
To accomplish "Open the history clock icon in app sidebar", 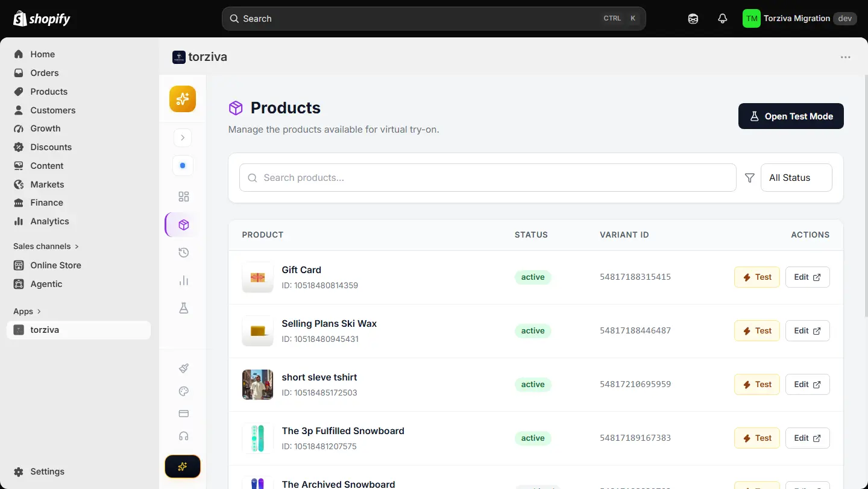I will pos(184,253).
